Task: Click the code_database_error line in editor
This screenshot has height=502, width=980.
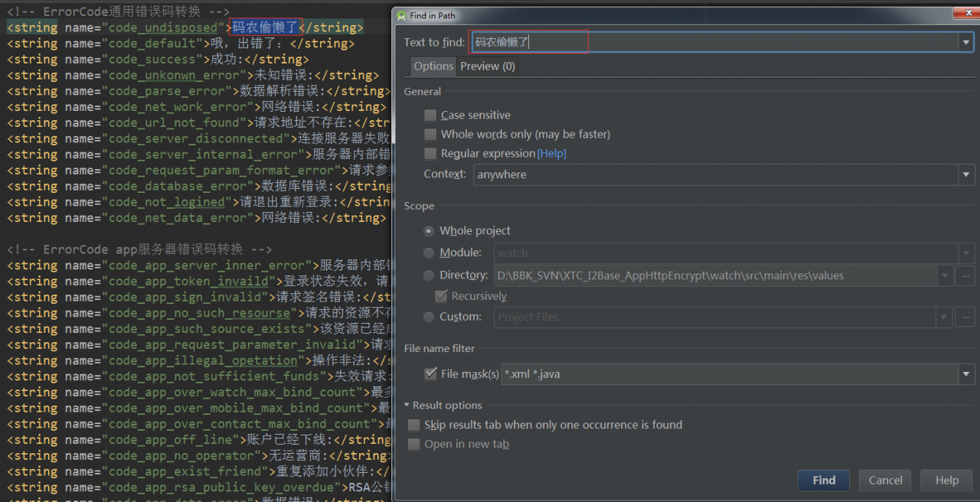Action: click(x=199, y=186)
